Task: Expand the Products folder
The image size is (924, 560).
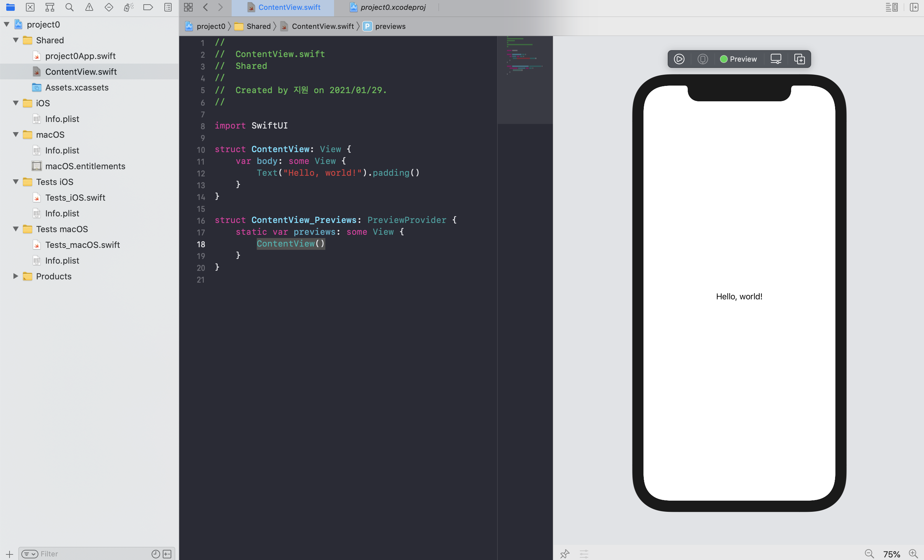Action: [16, 276]
